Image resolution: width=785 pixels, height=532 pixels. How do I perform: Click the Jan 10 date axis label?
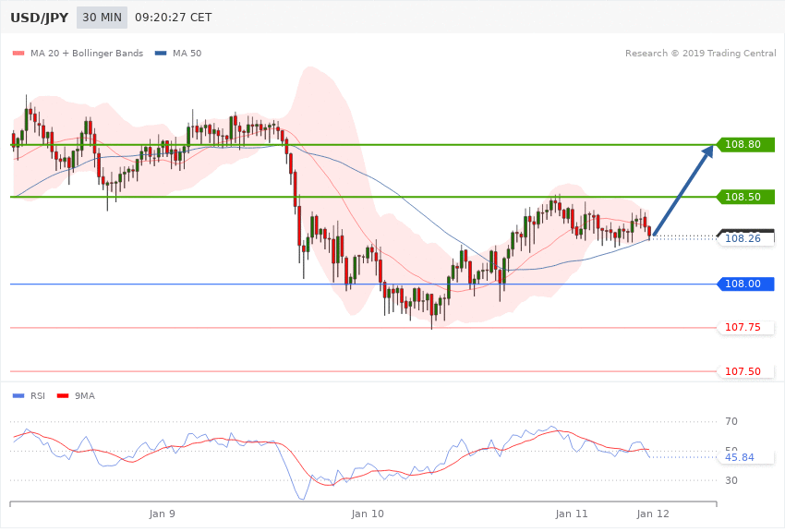[368, 514]
